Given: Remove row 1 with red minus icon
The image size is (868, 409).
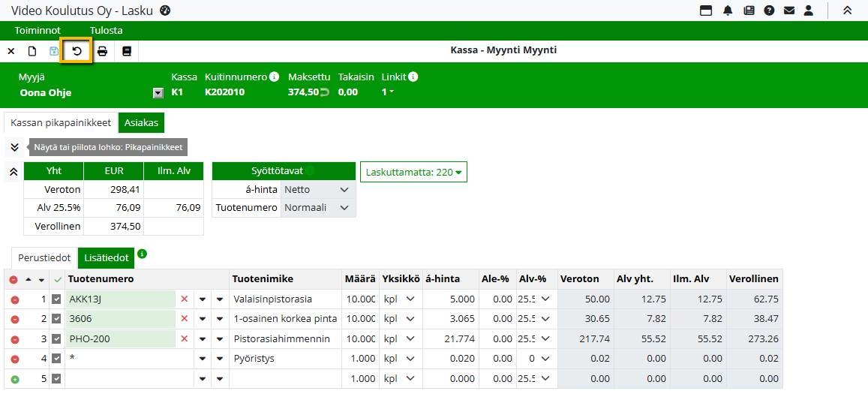Looking at the screenshot, I should [x=14, y=299].
